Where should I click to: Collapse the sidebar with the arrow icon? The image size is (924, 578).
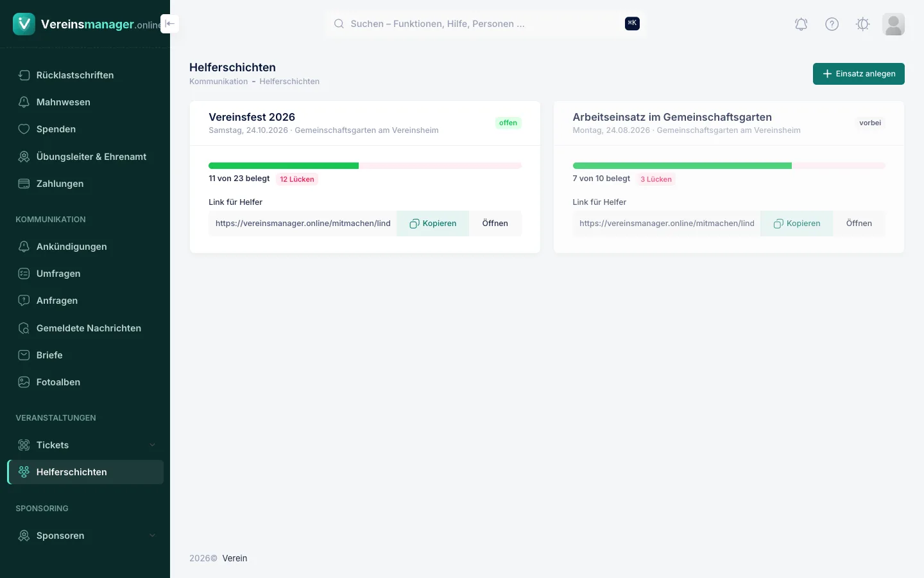point(169,24)
